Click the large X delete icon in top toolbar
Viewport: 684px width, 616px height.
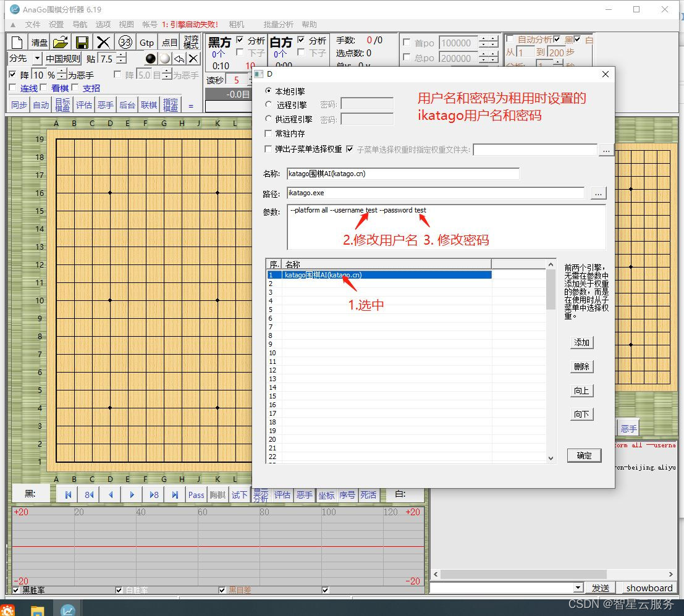(103, 42)
